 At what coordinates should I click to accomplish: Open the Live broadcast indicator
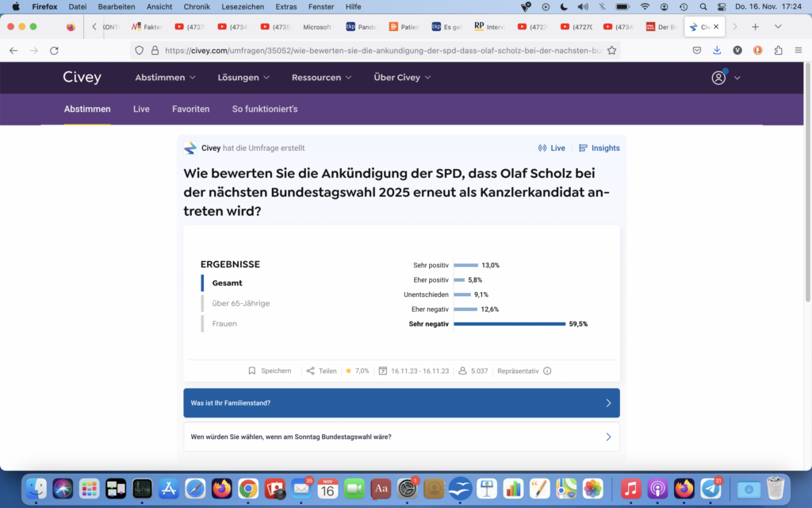point(552,148)
